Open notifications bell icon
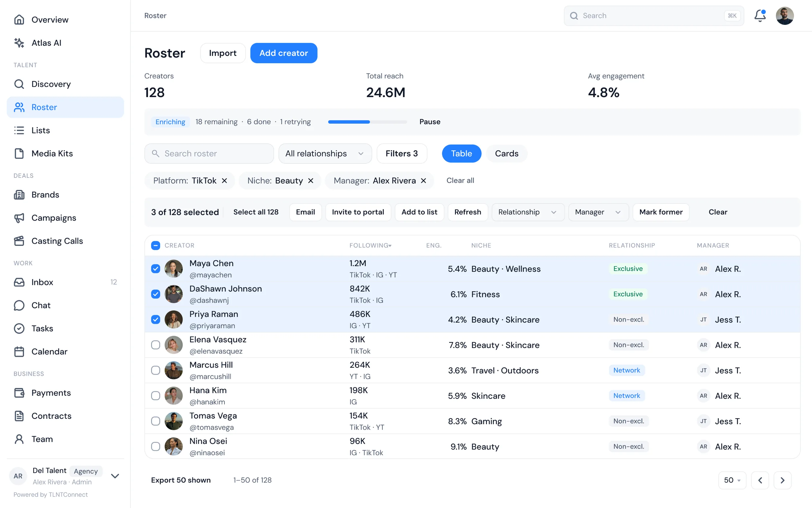This screenshot has width=812, height=508. 760,16
